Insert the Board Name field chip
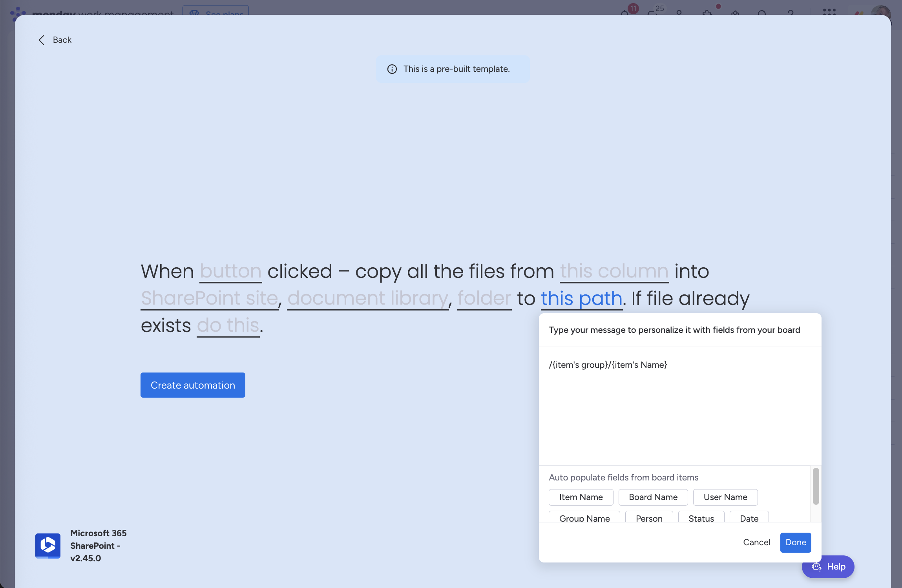902x588 pixels. click(652, 497)
